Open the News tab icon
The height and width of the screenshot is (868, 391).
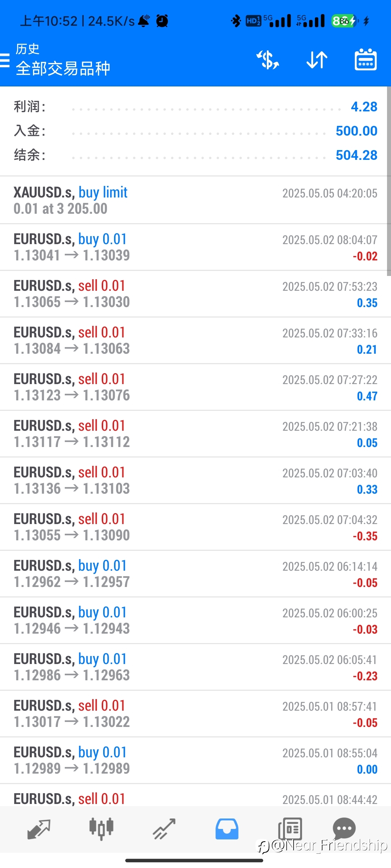click(290, 829)
